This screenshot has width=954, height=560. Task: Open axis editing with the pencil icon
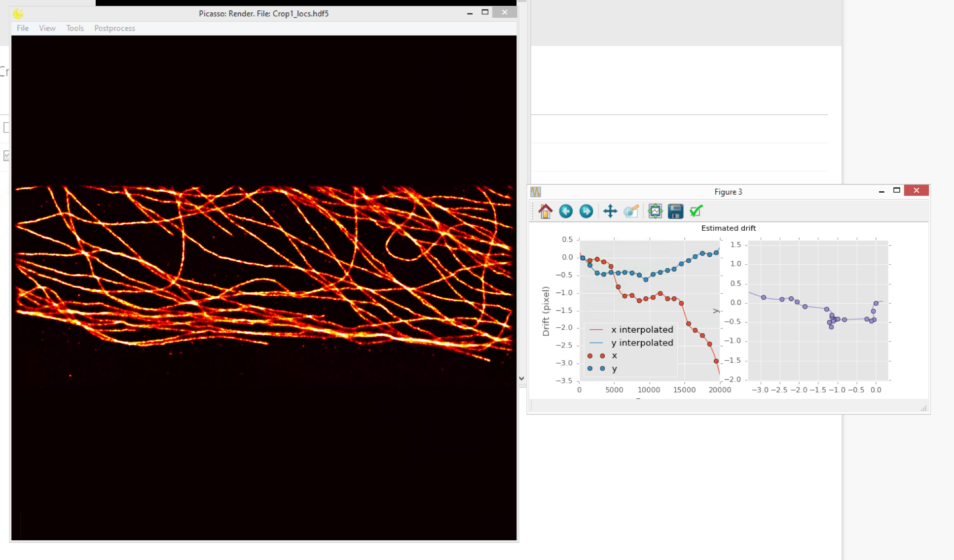pyautogui.click(x=632, y=211)
